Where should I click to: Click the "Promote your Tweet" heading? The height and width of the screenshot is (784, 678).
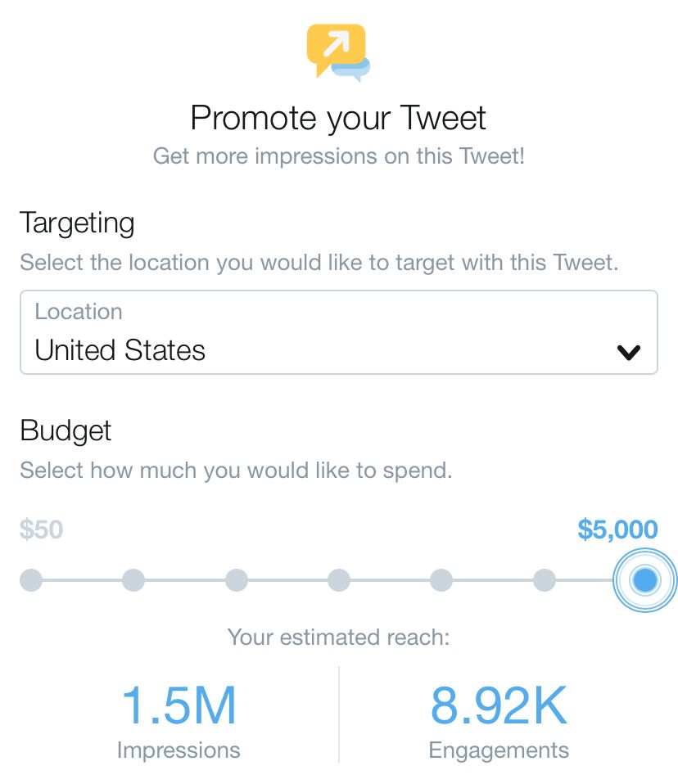tap(338, 118)
